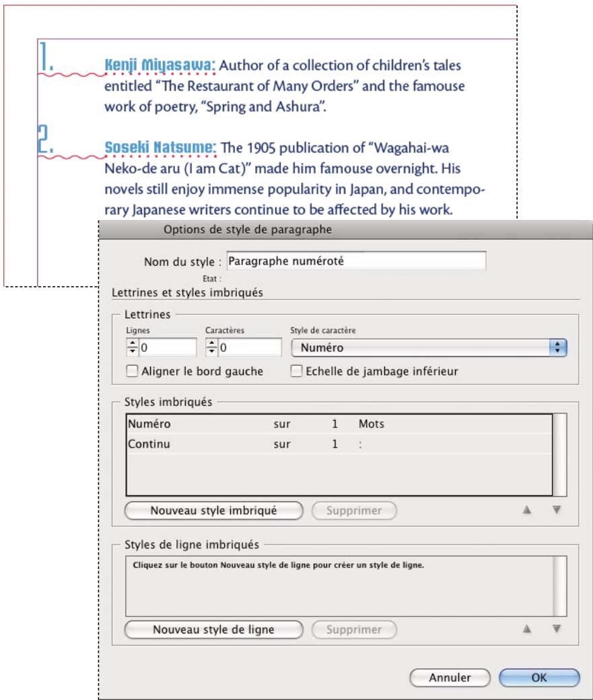Open the Style de caractère dropdown

429,347
